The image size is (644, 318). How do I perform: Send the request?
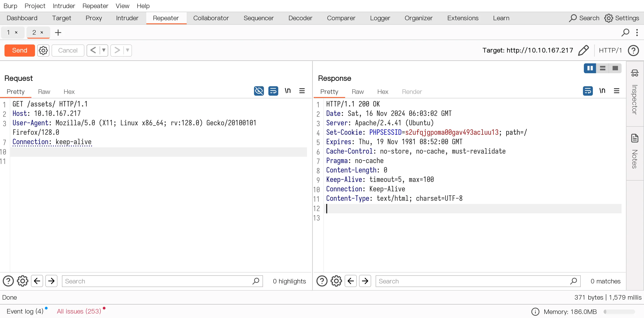(x=20, y=50)
